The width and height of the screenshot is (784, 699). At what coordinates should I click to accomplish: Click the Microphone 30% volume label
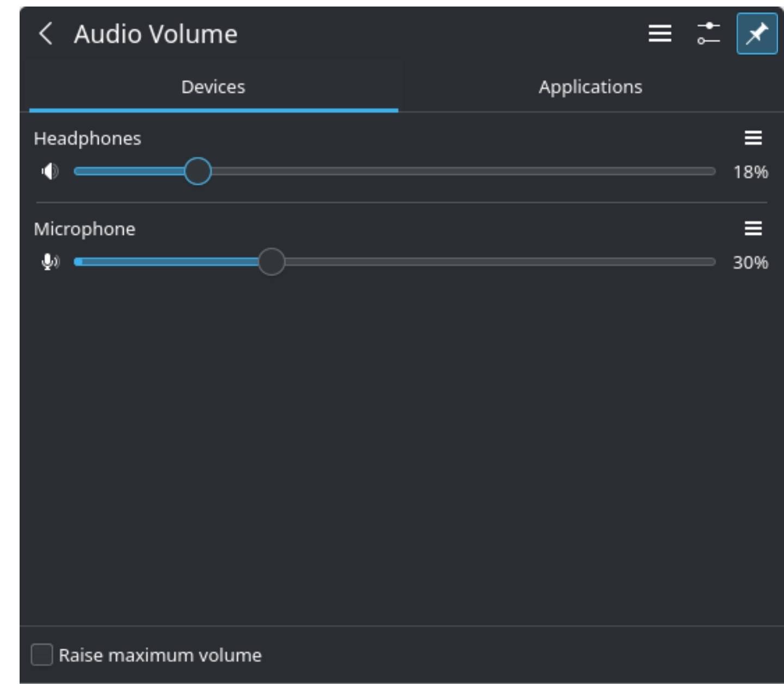[750, 263]
